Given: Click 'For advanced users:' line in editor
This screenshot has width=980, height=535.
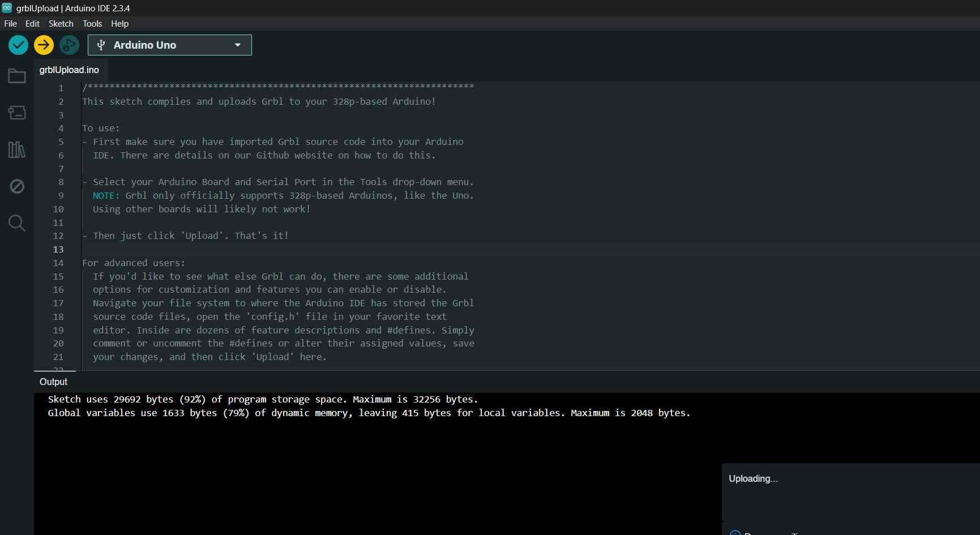Looking at the screenshot, I should pos(134,263).
